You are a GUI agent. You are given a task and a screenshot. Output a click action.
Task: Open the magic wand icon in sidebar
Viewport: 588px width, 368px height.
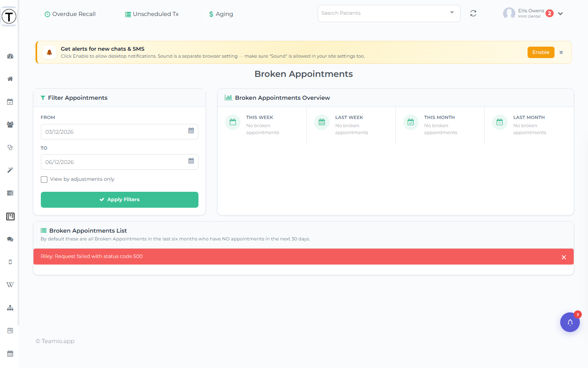point(10,170)
